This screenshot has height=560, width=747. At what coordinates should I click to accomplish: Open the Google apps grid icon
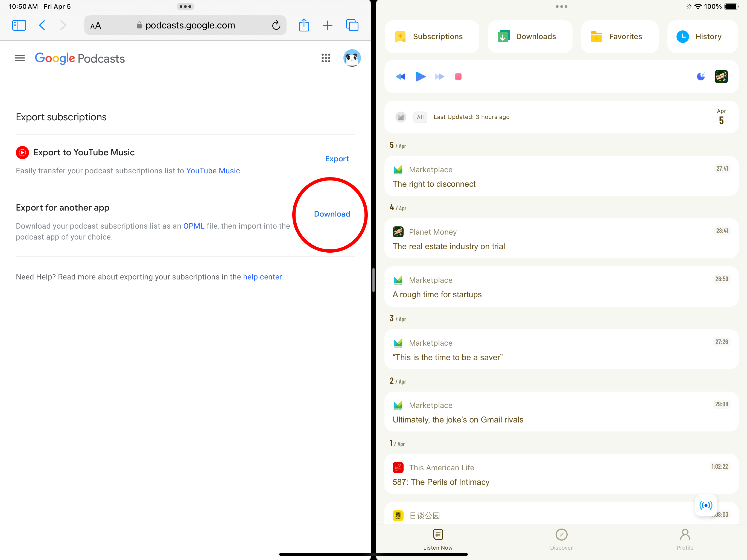point(326,58)
